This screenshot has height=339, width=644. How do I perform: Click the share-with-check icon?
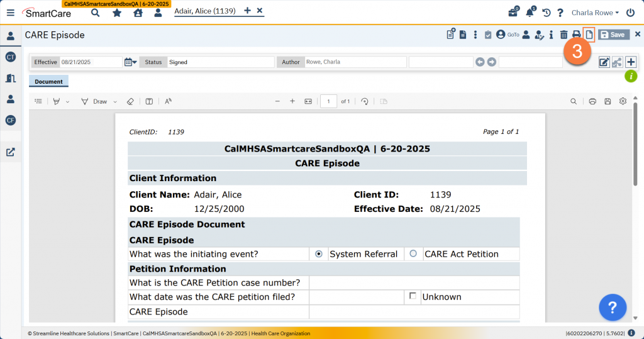[618, 62]
